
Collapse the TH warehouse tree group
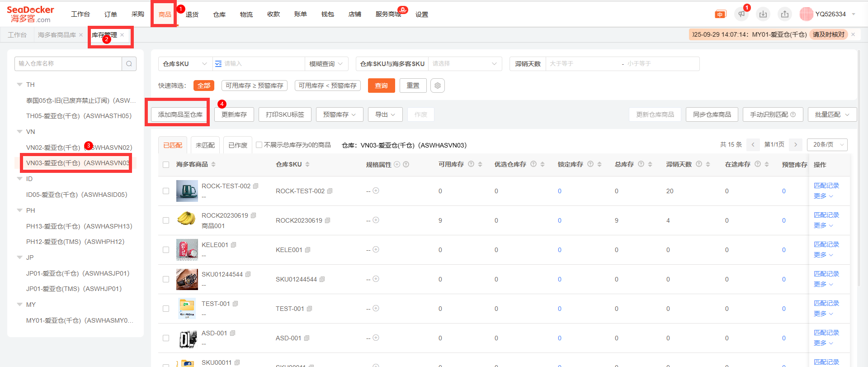tap(19, 85)
